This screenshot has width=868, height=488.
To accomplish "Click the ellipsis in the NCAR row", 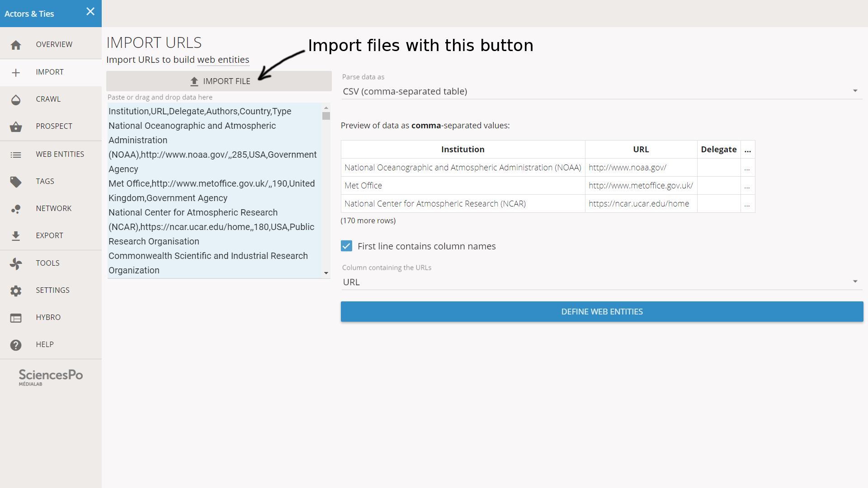I will point(747,204).
